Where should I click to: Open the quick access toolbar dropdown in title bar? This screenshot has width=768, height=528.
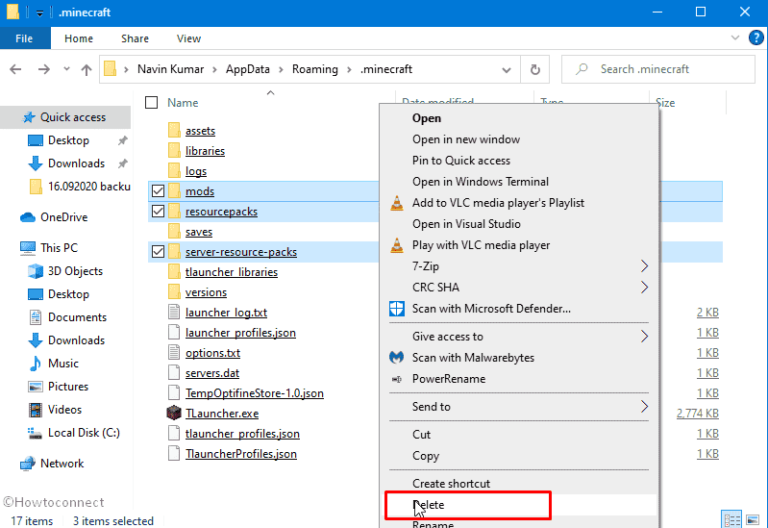point(40,13)
